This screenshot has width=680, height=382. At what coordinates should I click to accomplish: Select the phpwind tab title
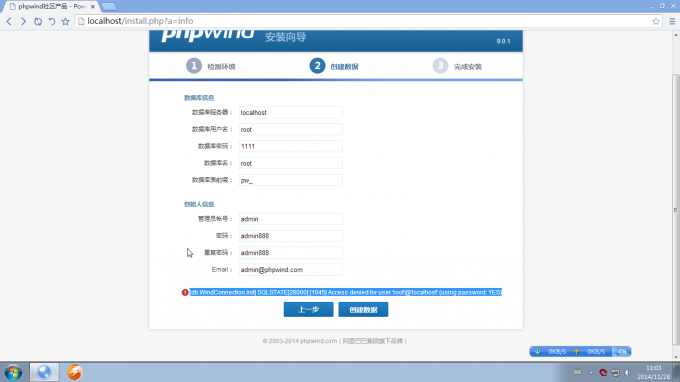(52, 7)
